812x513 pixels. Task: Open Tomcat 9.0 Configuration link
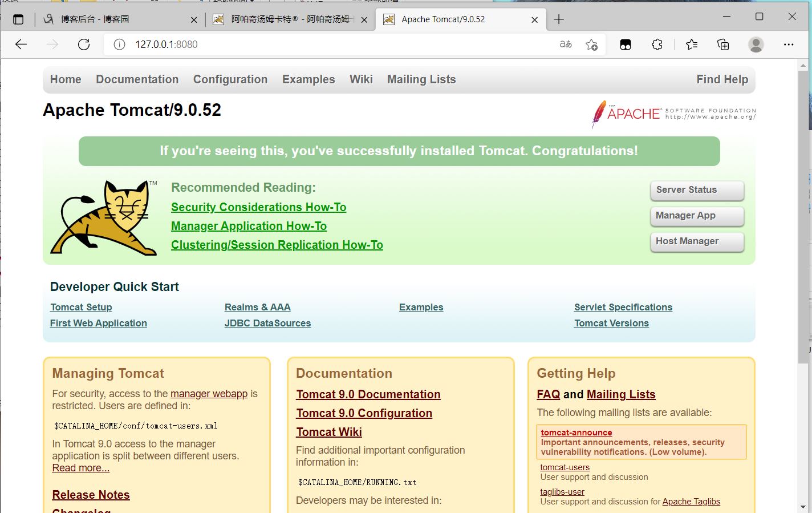[364, 413]
